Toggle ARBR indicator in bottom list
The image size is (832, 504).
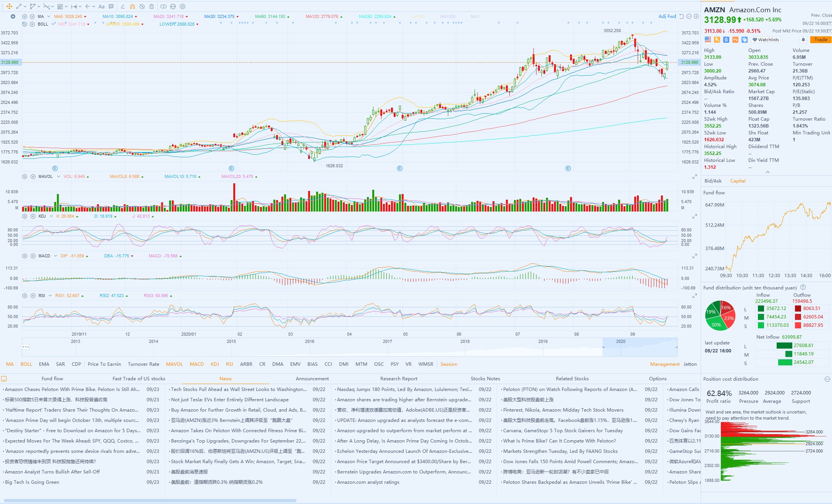[246, 364]
